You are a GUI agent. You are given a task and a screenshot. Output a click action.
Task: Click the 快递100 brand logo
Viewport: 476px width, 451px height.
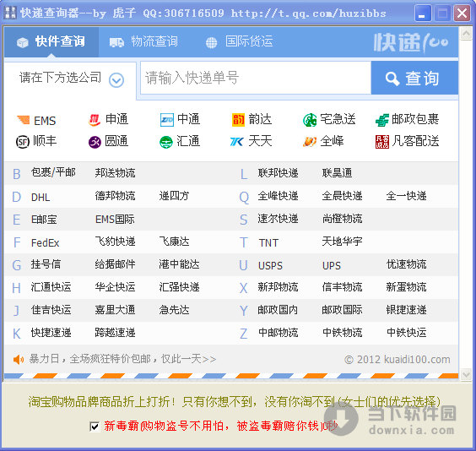(411, 42)
